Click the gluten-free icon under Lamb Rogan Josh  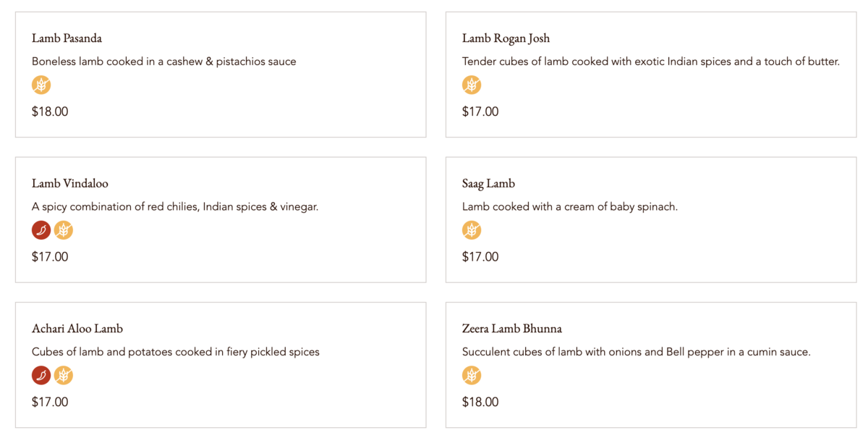(x=472, y=85)
